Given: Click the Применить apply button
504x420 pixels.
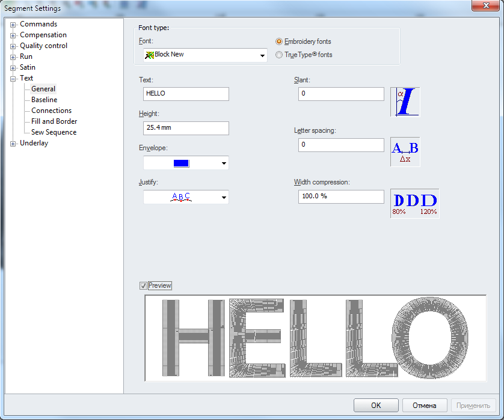Looking at the screenshot, I should click(x=473, y=406).
